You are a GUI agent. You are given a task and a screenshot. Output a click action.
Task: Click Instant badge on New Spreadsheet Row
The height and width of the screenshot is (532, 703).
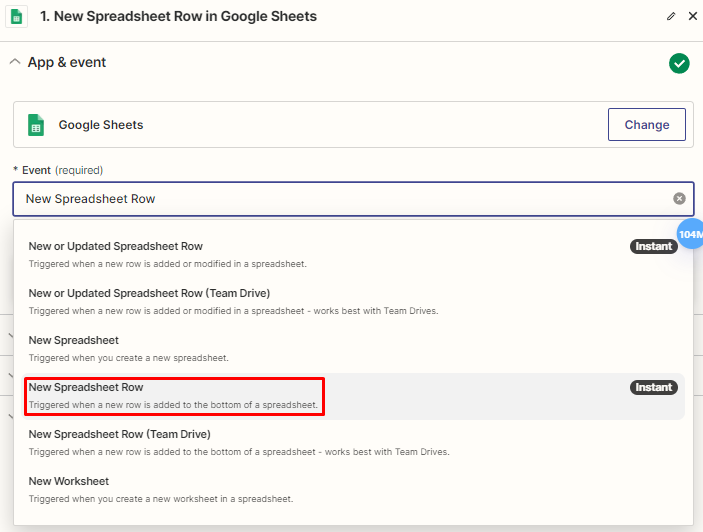653,388
